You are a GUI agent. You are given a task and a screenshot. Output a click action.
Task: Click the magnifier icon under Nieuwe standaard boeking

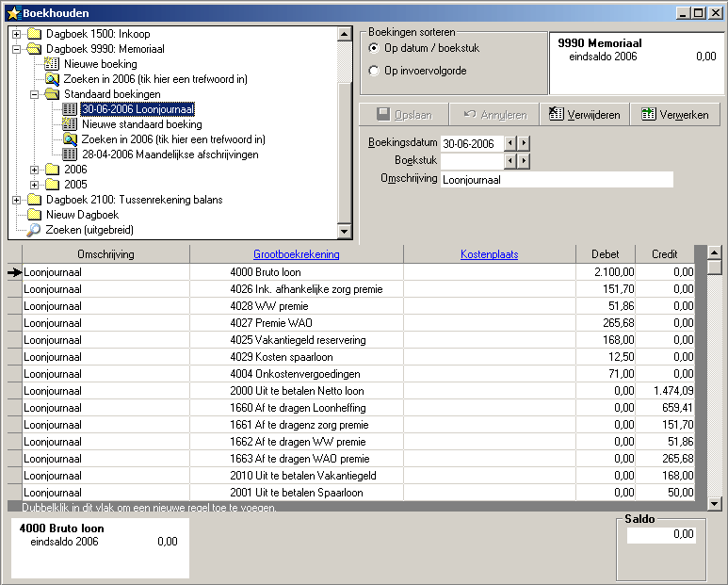(x=70, y=139)
